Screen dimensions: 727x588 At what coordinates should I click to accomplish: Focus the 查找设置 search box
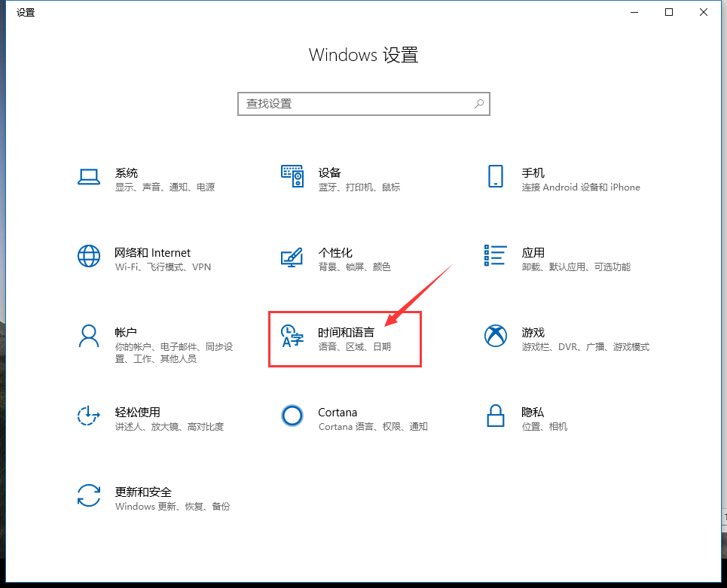(x=363, y=104)
